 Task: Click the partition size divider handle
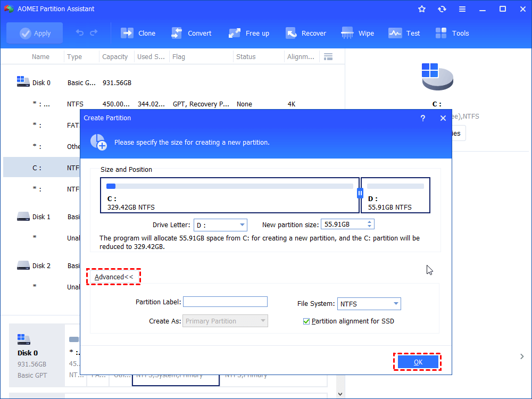360,193
